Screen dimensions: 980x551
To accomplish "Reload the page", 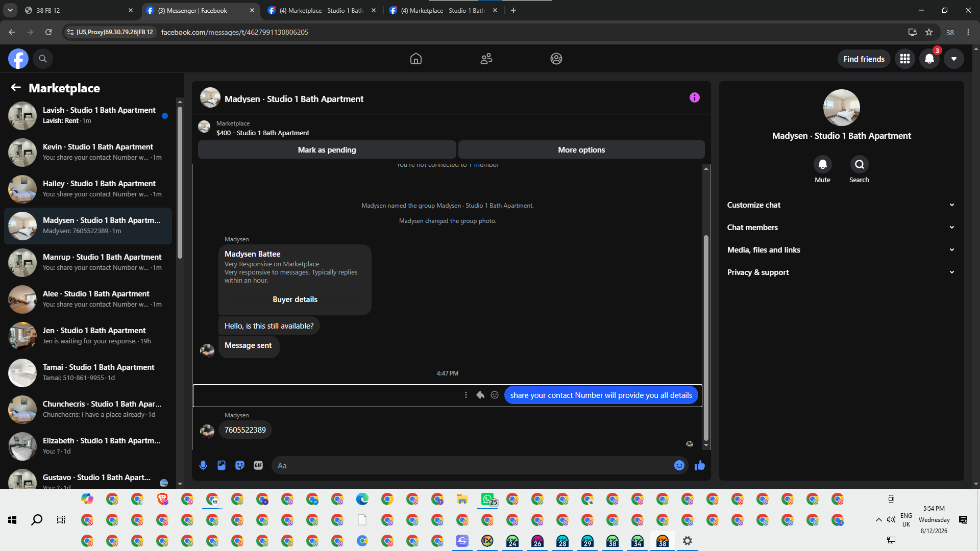I will (48, 32).
